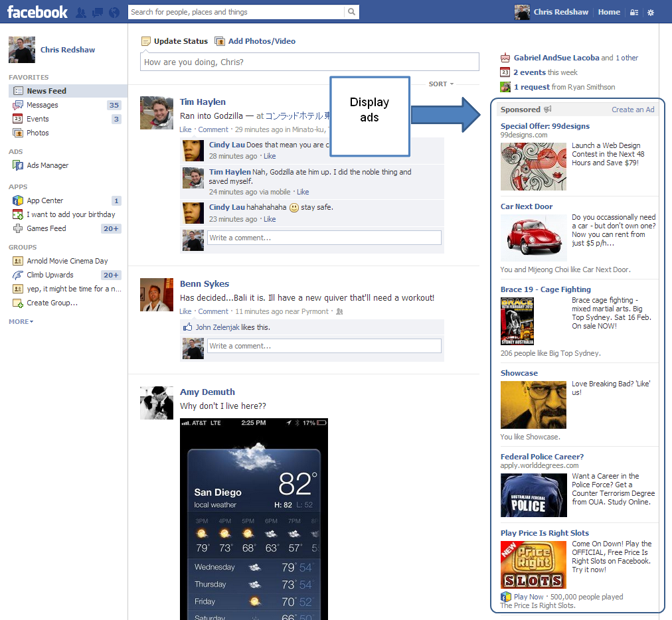Click the comment box under Tim Haylen's post

[325, 238]
